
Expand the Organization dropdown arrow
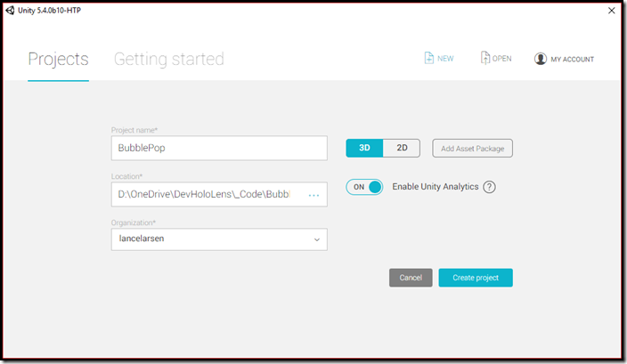pyautogui.click(x=317, y=239)
